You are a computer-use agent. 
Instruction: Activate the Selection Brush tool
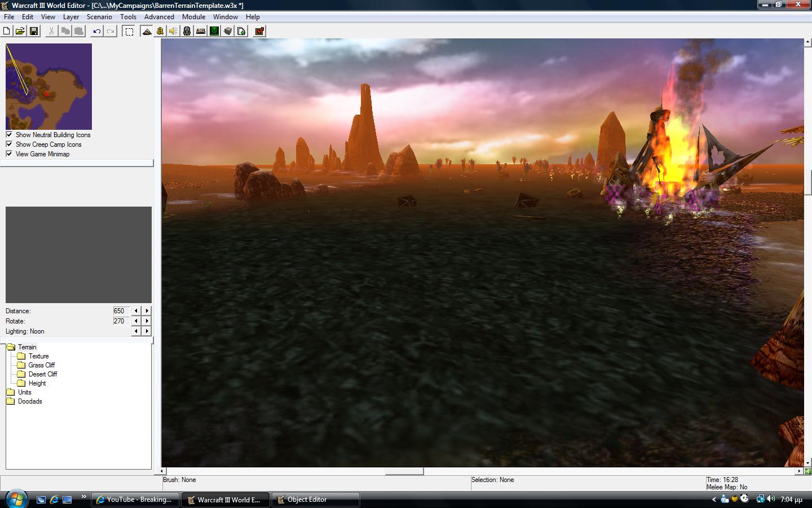click(129, 31)
